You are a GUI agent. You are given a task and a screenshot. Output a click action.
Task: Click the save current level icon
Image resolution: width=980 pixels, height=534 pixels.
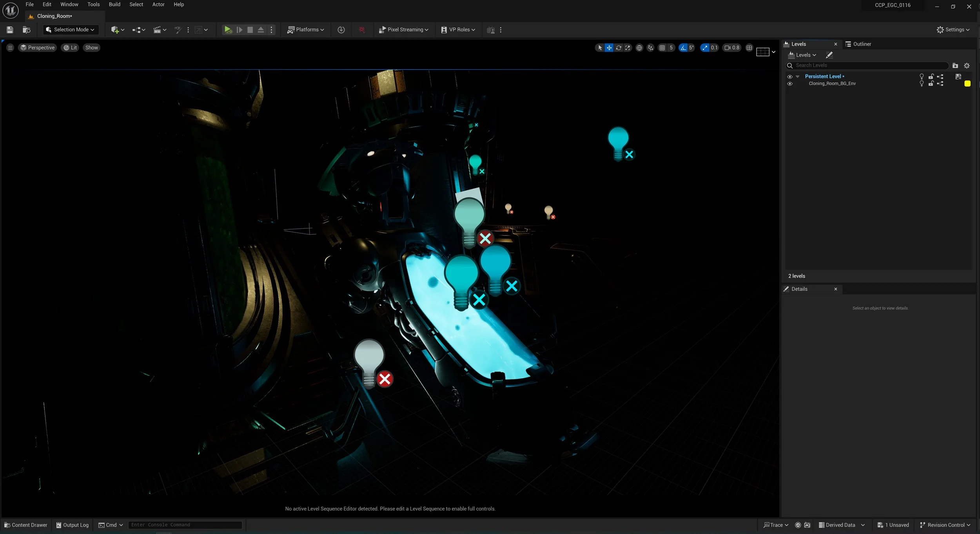point(10,30)
